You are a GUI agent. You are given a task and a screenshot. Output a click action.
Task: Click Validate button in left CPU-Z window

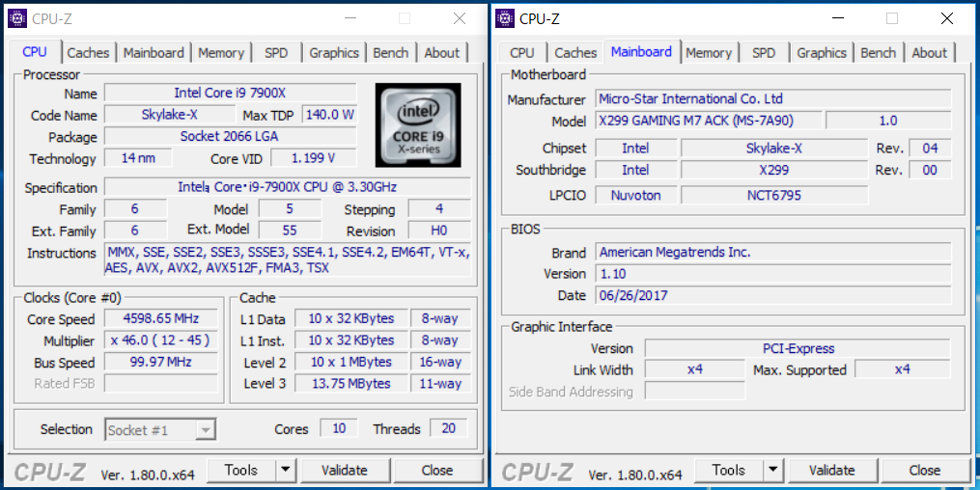coord(345,470)
